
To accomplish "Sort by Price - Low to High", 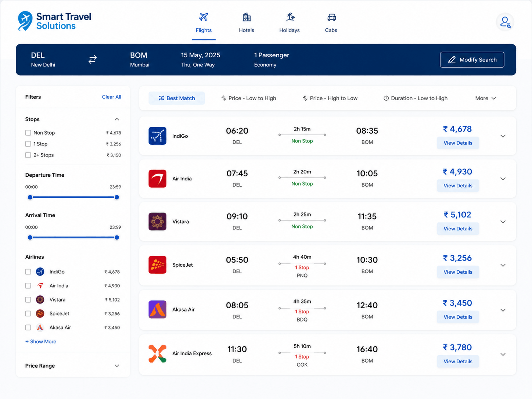I will pyautogui.click(x=249, y=98).
